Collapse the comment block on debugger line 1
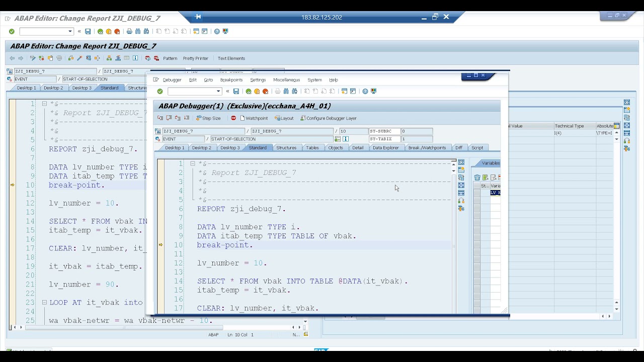Screen dimensions: 644x362 click(192, 163)
